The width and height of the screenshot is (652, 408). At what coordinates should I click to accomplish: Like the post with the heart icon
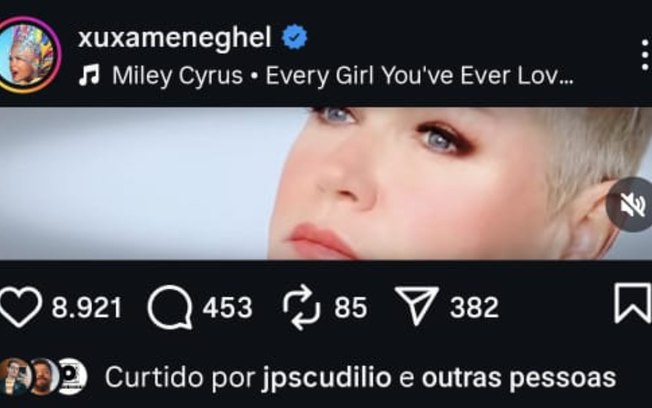[x=21, y=307]
